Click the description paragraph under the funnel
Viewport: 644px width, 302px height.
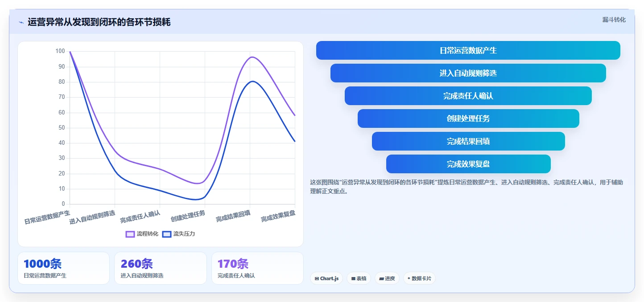(466, 187)
